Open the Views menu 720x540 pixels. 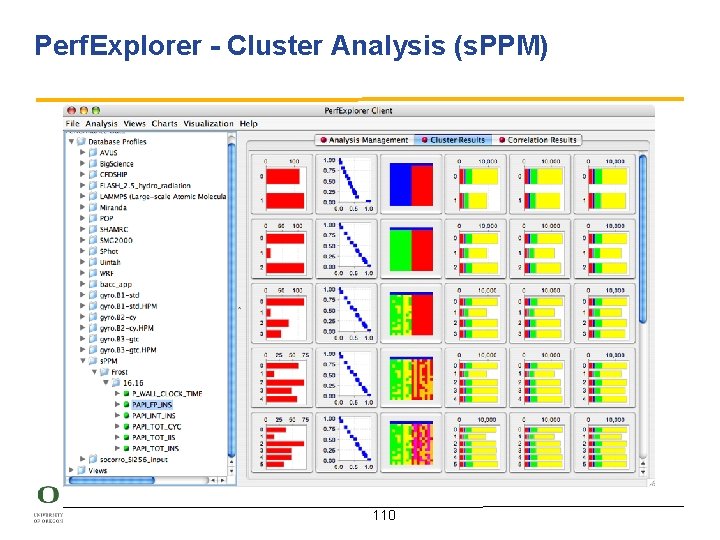tap(135, 124)
